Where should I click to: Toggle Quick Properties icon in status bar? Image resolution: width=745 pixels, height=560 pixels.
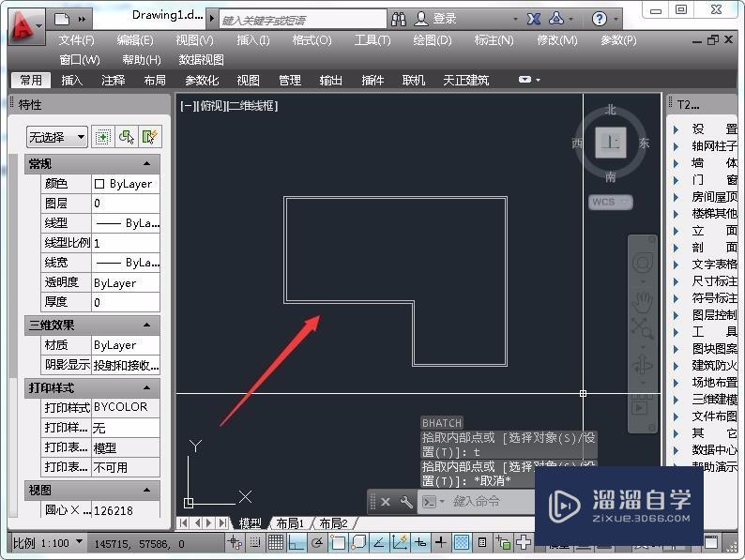tap(481, 542)
